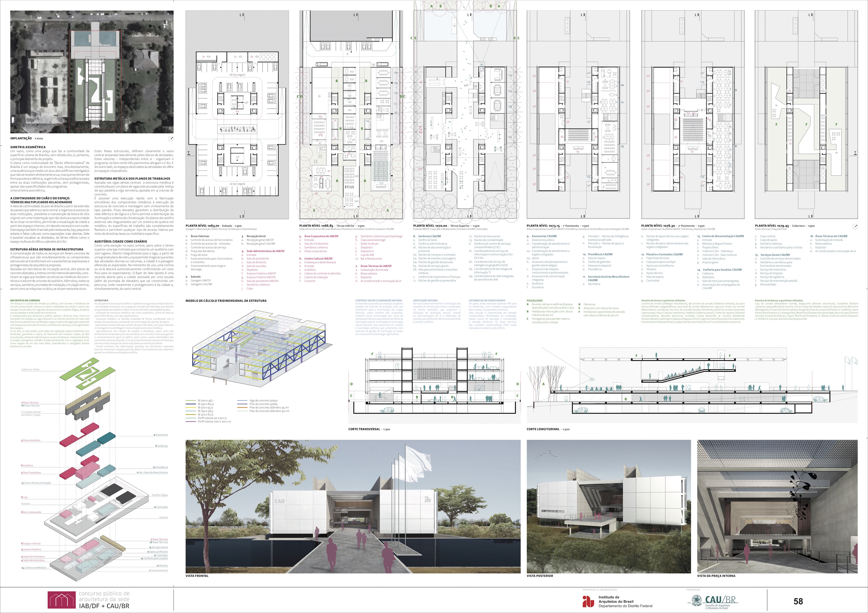Viewport: 868px width, 613px height.
Task: Click the orange 35 cm diameter pillar legend line
Action: [242, 407]
